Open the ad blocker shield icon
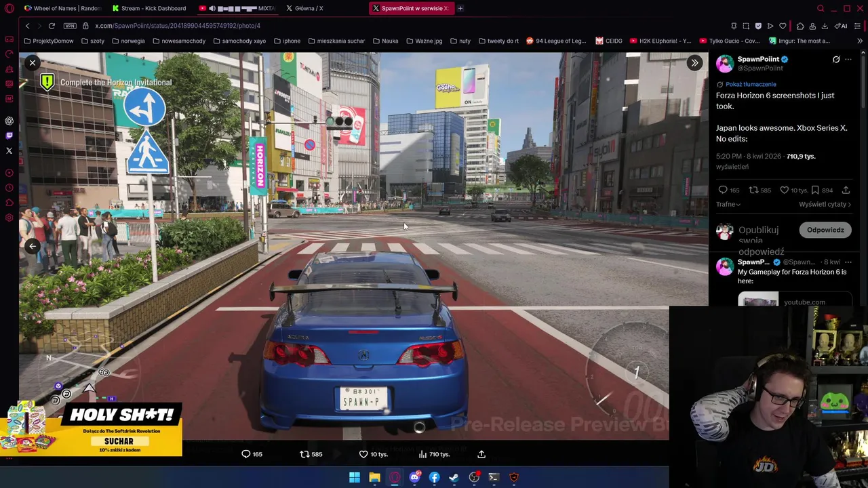868x488 pixels. click(758, 26)
